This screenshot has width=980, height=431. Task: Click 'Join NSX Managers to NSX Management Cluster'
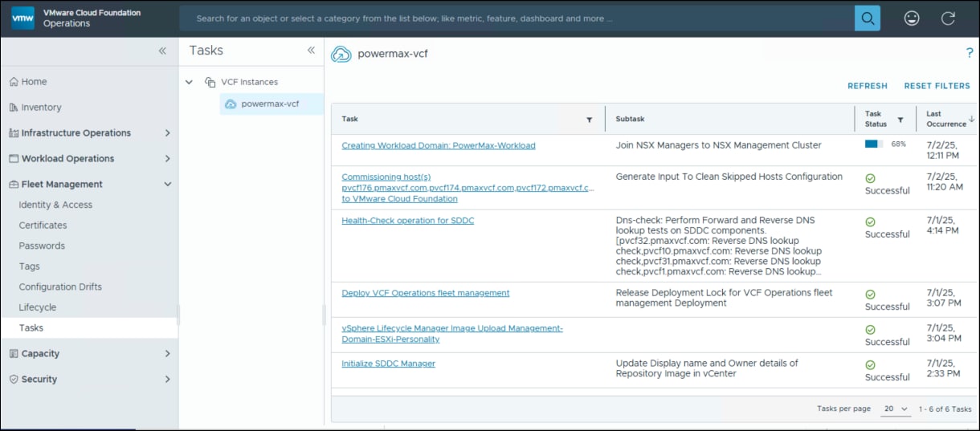click(719, 146)
